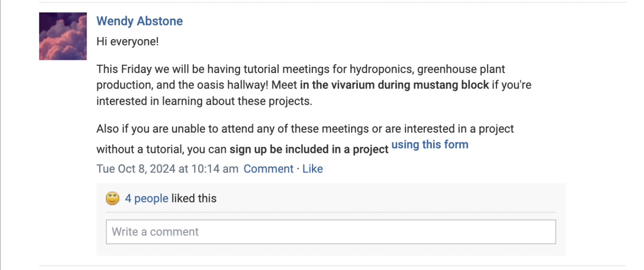The height and width of the screenshot is (270, 644).
Task: Click the "liked this" text
Action: pyautogui.click(x=194, y=199)
